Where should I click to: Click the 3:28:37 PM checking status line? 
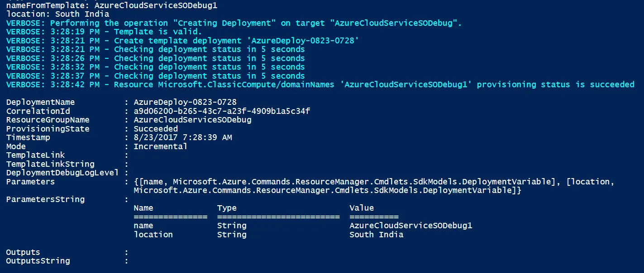(155, 76)
